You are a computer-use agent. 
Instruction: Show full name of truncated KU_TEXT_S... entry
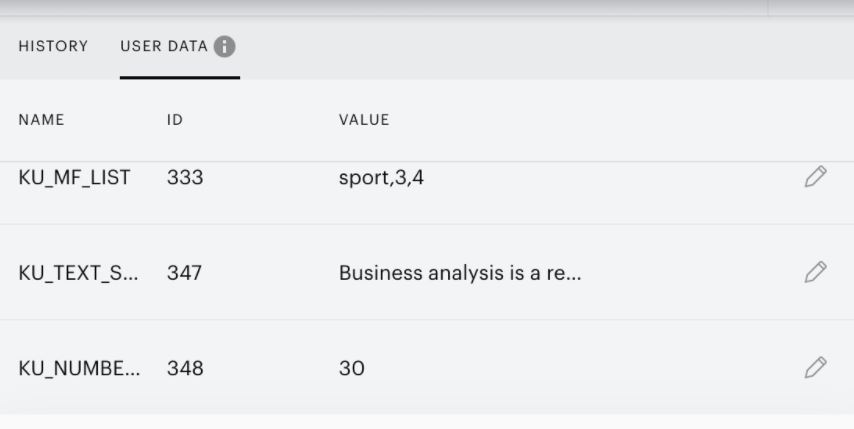[78, 273]
